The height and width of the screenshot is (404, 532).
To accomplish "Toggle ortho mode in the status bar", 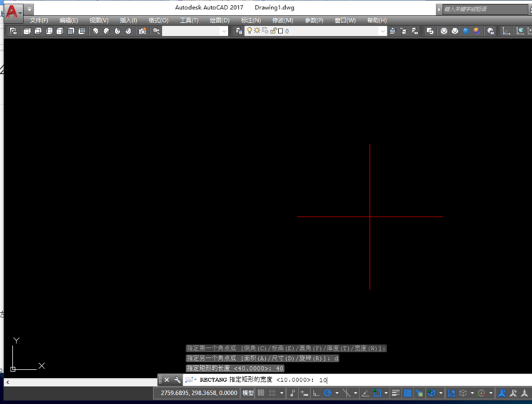I will (x=315, y=393).
